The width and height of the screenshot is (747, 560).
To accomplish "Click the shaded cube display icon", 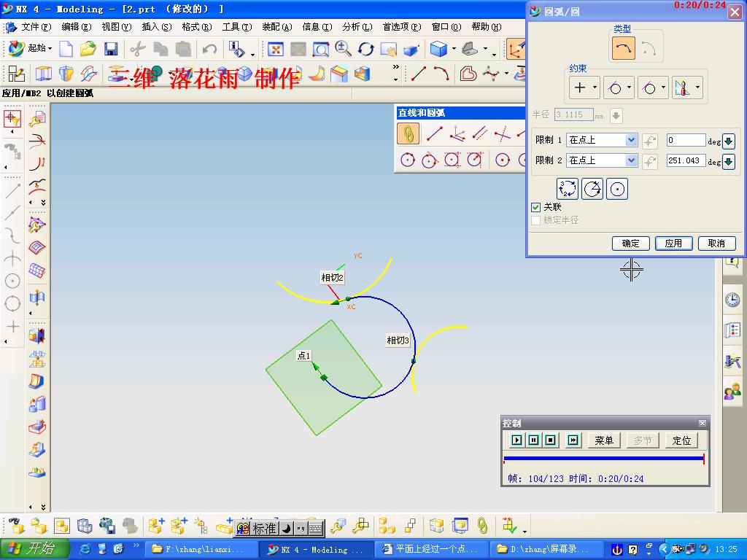I will tap(438, 49).
